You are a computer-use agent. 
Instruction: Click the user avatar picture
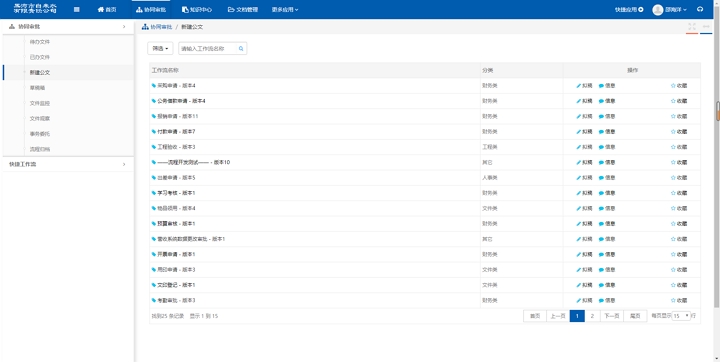pos(658,10)
